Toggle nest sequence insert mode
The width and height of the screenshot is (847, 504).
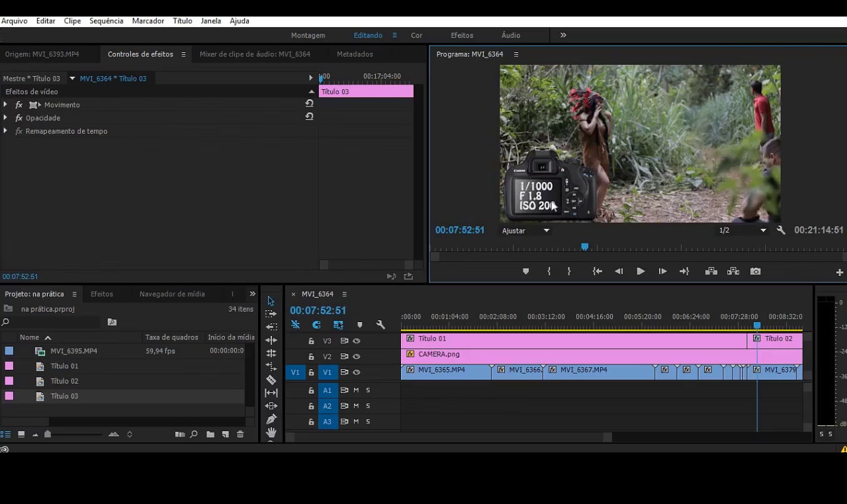pyautogui.click(x=295, y=325)
